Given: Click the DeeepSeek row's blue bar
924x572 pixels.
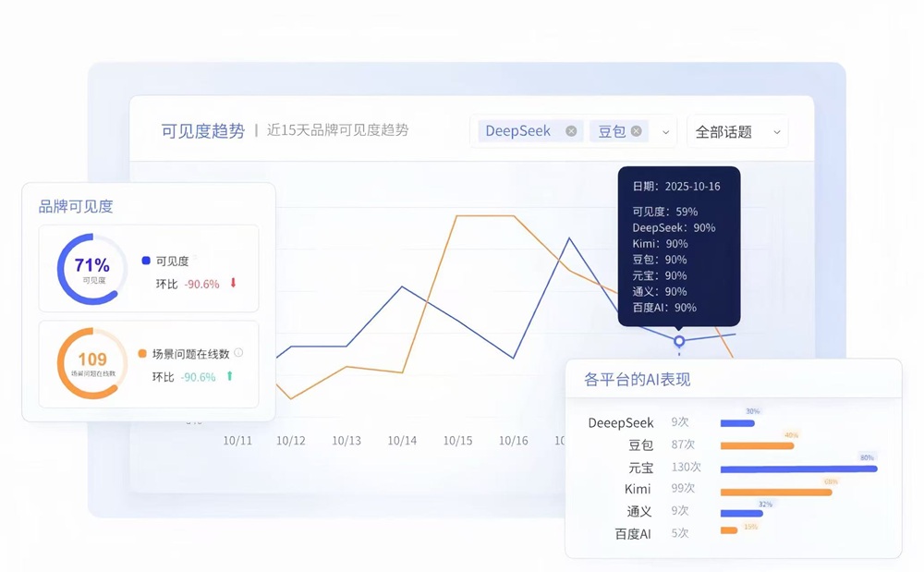Looking at the screenshot, I should coord(737,423).
